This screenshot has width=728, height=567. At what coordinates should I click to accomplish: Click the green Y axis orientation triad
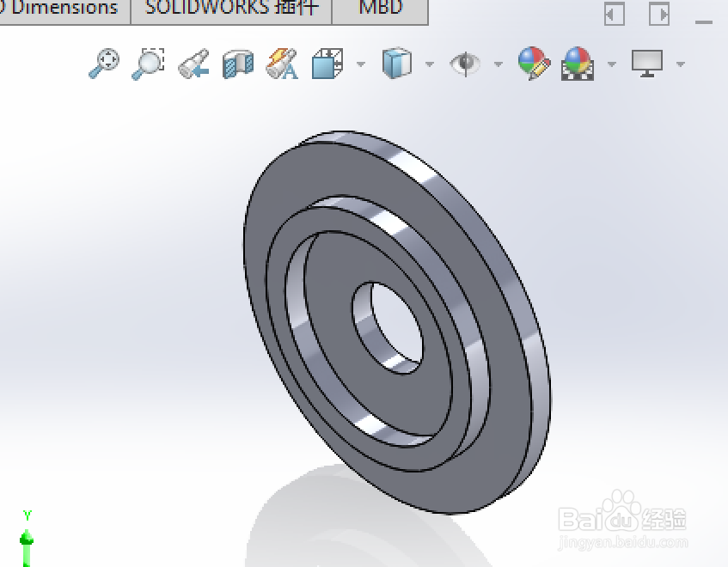(26, 541)
